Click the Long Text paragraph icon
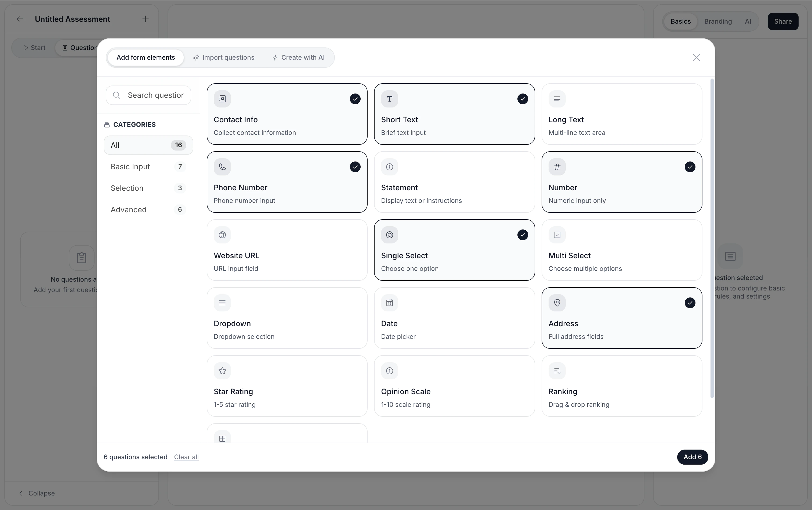Image resolution: width=812 pixels, height=510 pixels. pos(557,99)
